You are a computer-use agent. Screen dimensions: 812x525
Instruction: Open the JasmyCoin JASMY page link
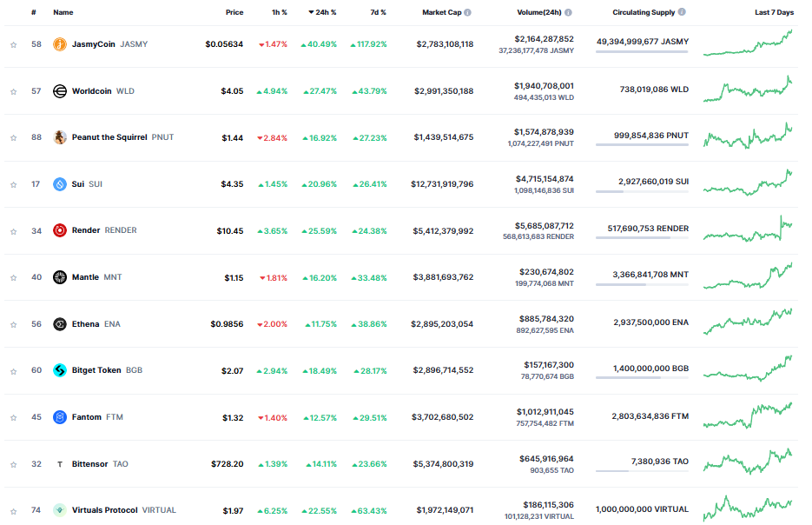[x=109, y=44]
